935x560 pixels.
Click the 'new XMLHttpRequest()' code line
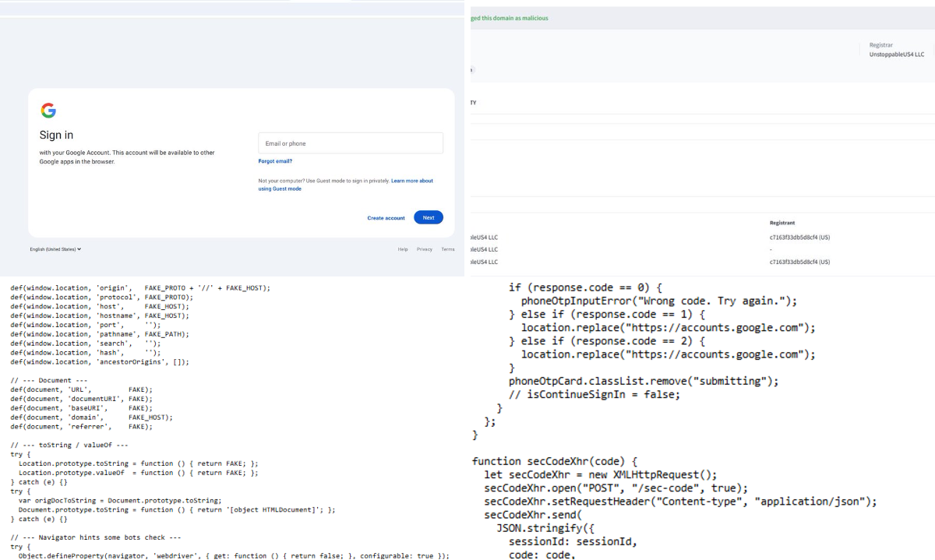[601, 474]
